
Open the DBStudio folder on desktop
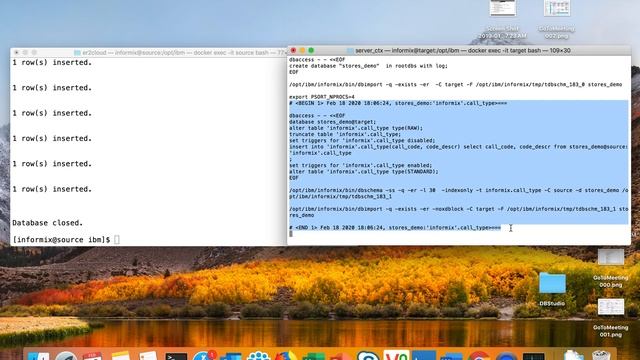click(552, 284)
